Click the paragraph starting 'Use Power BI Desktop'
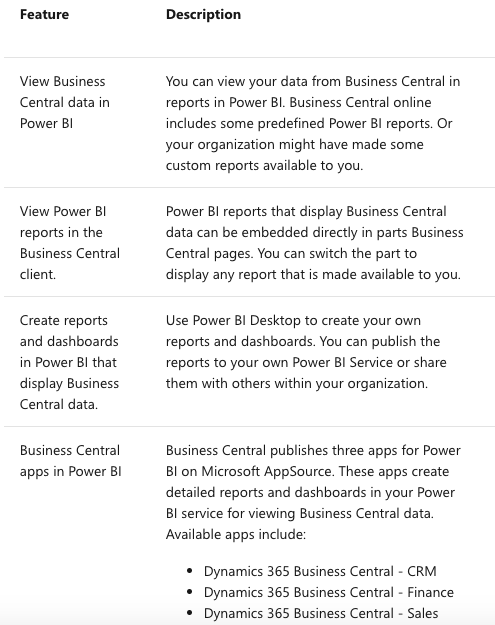The height and width of the screenshot is (625, 495). coord(306,352)
